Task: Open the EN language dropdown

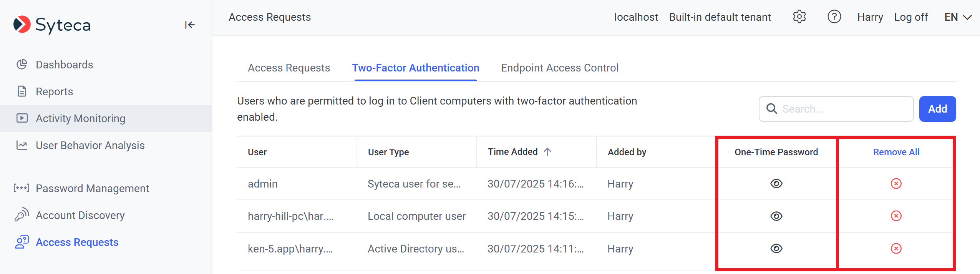Action: [958, 17]
